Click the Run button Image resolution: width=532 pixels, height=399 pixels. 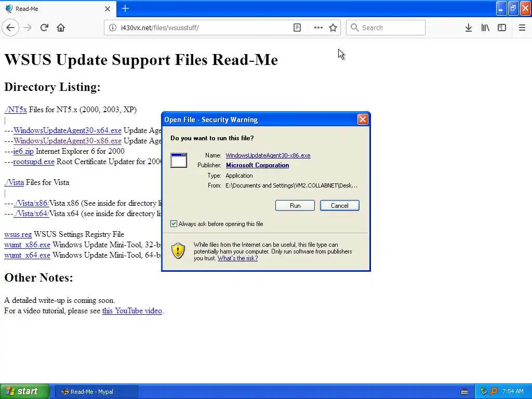pyautogui.click(x=295, y=205)
